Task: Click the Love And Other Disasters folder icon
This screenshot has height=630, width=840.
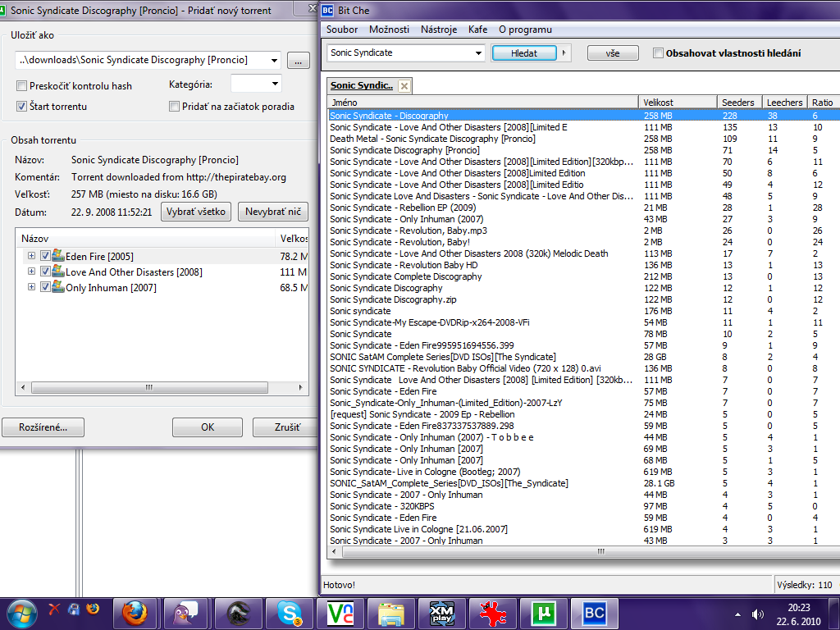Action: pyautogui.click(x=58, y=271)
